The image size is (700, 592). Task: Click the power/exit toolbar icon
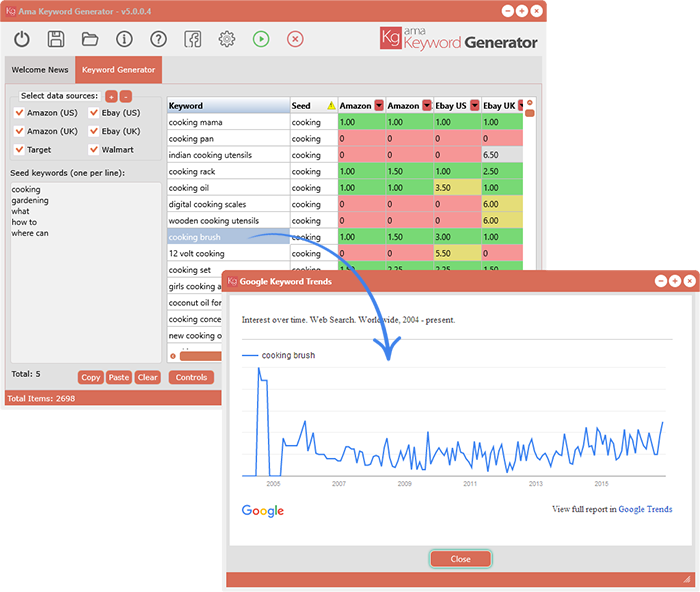click(x=21, y=39)
